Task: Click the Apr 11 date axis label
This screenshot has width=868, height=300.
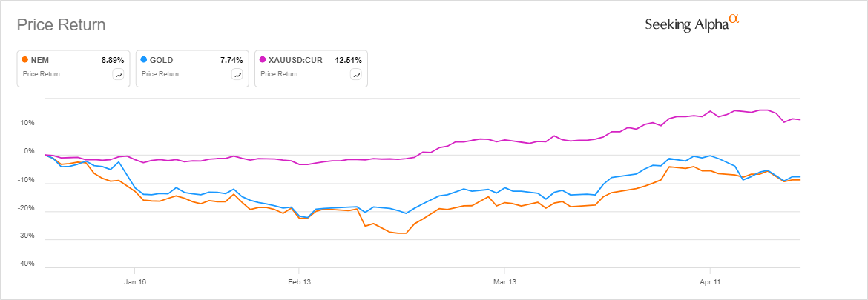Action: 710,281
